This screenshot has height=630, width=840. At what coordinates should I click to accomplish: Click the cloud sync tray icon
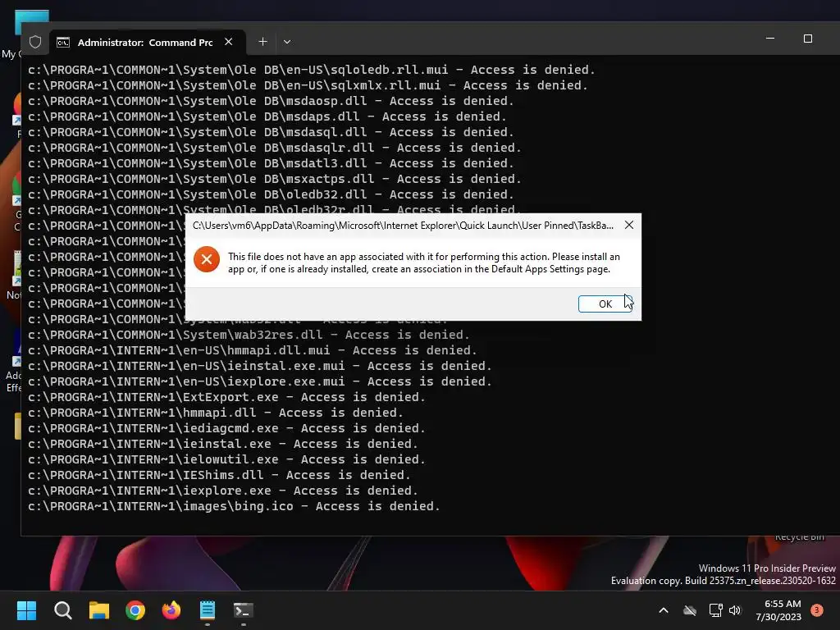[690, 610]
